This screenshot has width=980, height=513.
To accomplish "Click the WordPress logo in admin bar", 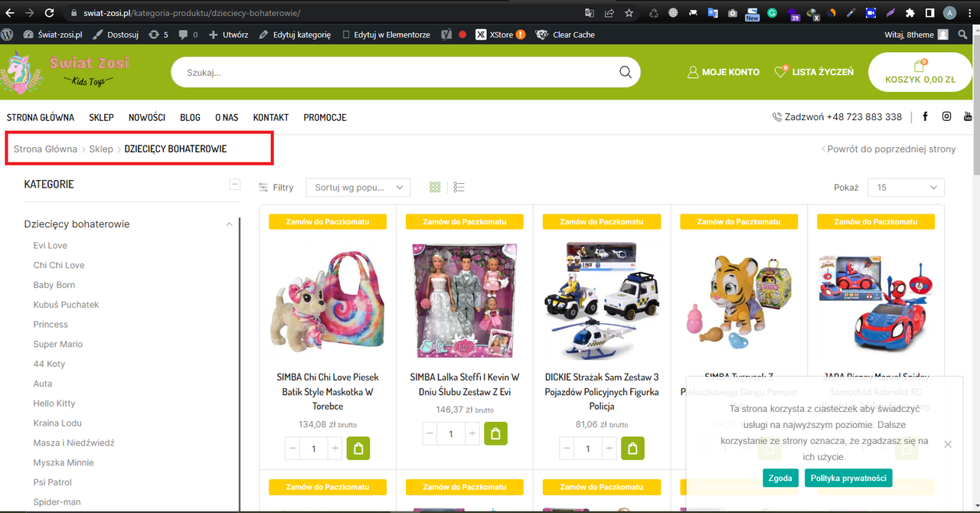I will 8,34.
